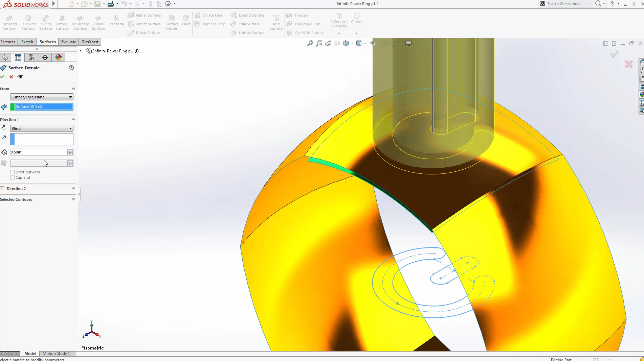Increment the 0.50in depth with up stepper
This screenshot has height=361, width=644.
70,151
